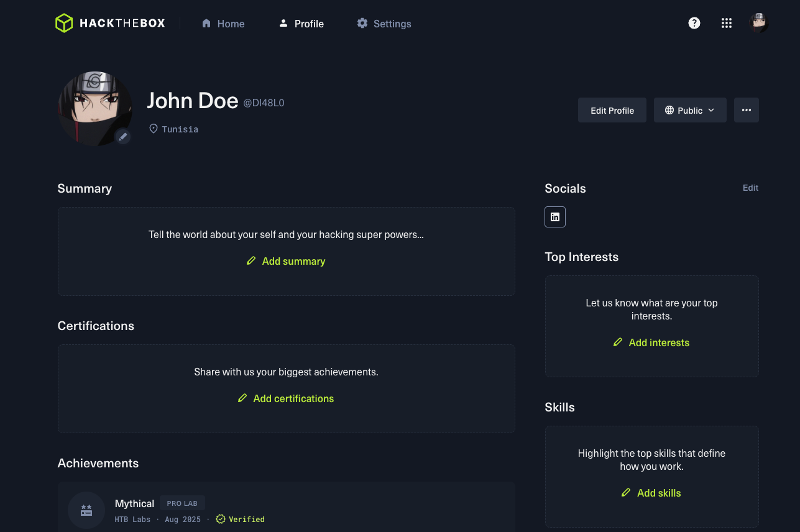Click the pencil icon on the profile picture
This screenshot has width=800, height=532.
[122, 137]
